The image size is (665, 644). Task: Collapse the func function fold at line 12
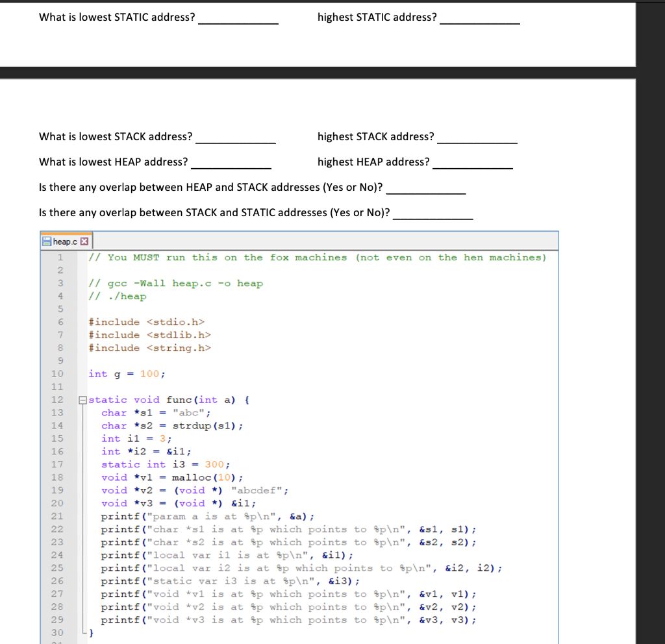tap(82, 399)
